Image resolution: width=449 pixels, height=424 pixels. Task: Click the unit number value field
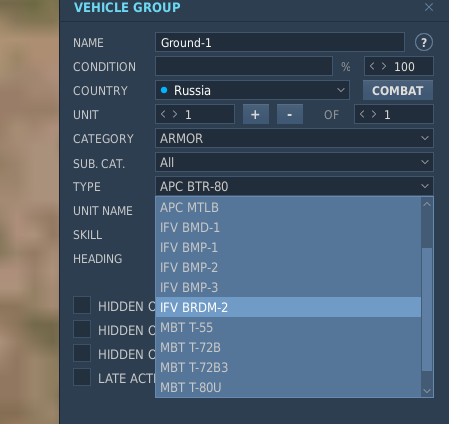(x=195, y=114)
